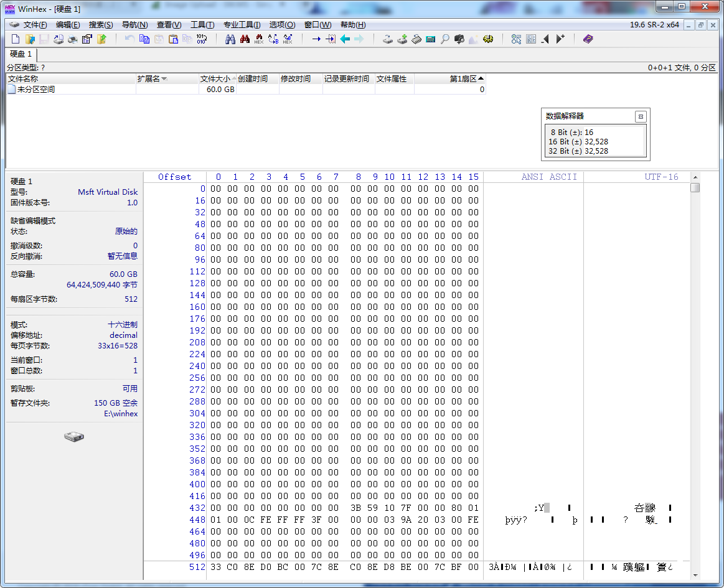Click the hex editor scrollbar thumb
724x588 pixels.
click(695, 187)
